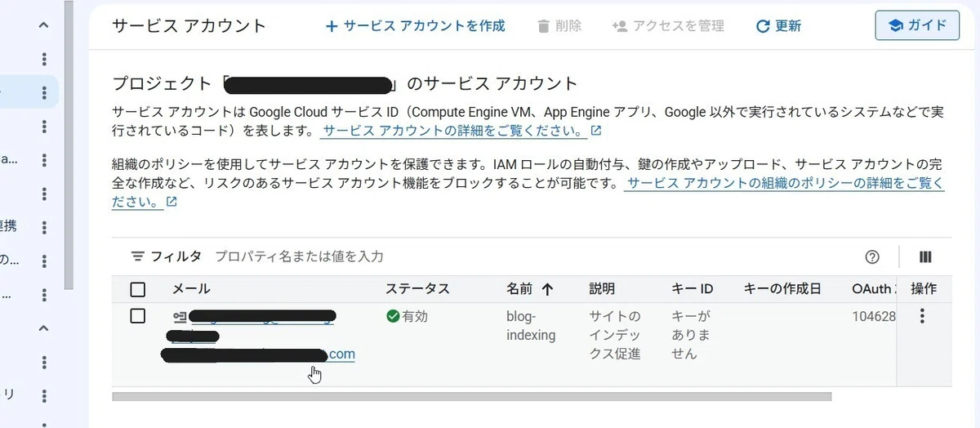Click the 'キーがありません' cell
The image size is (980, 428).
point(692,335)
